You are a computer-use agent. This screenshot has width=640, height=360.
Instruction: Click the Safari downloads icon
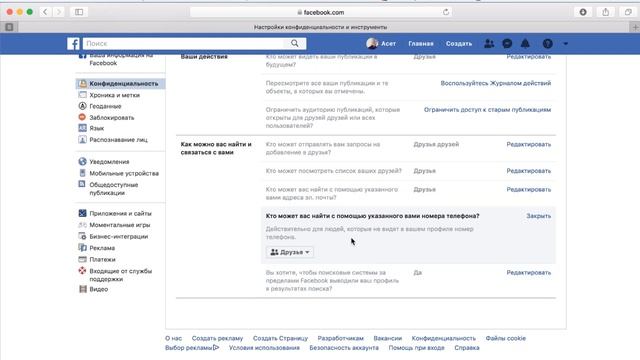pyautogui.click(x=583, y=12)
